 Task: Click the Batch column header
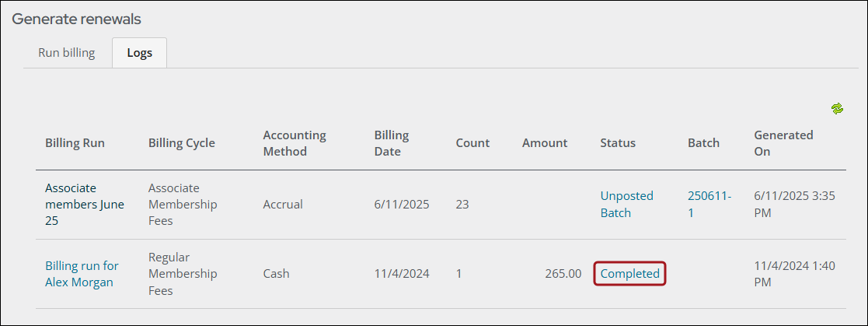pos(703,143)
